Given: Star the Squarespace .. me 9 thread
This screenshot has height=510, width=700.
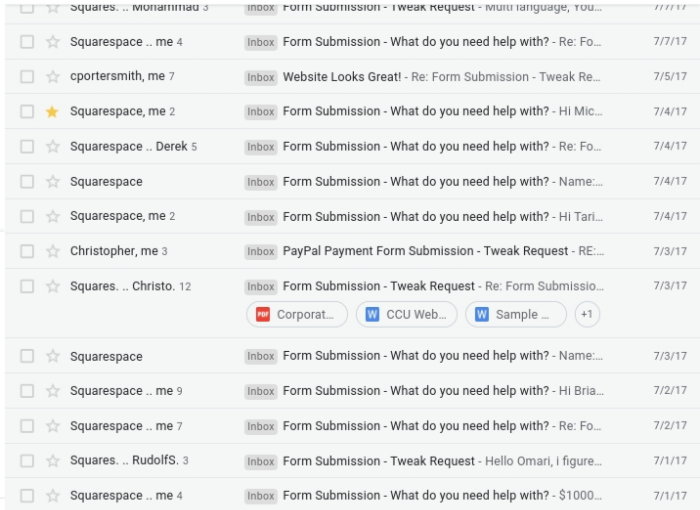Looking at the screenshot, I should (53, 391).
